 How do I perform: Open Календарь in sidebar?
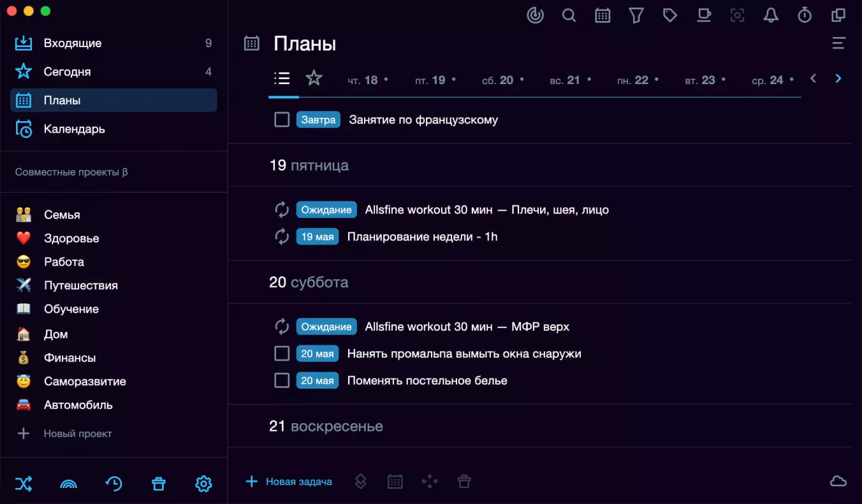113,129
